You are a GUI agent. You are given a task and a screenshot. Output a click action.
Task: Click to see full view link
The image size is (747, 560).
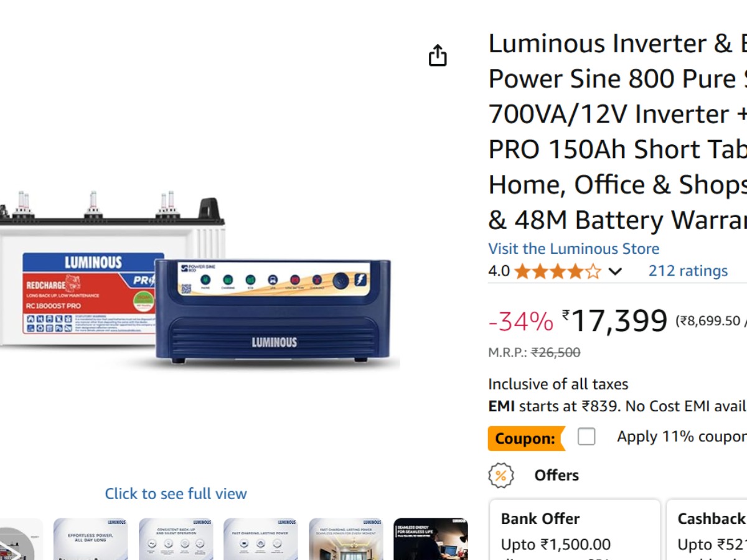(x=176, y=493)
